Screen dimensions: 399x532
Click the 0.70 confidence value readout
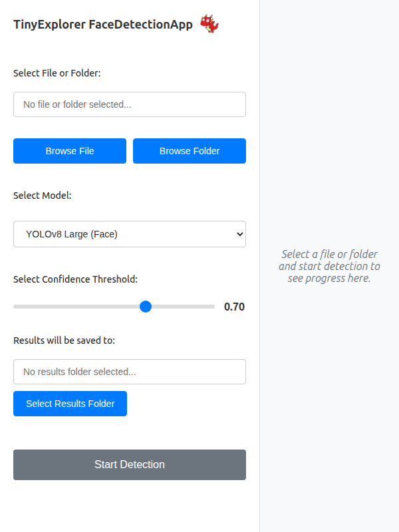pyautogui.click(x=234, y=307)
